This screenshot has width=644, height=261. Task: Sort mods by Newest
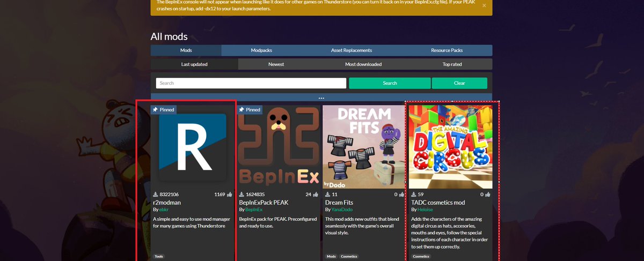276,64
